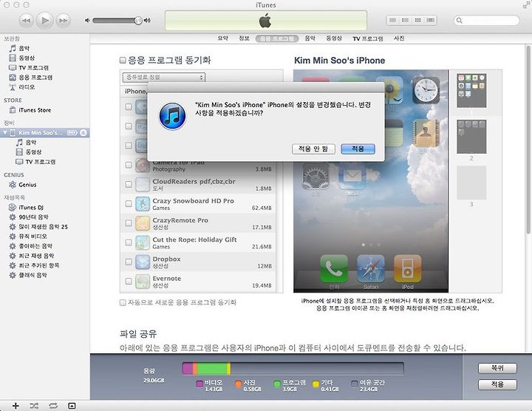This screenshot has width=532, height=411.
Task: Check the Crazy Snowboard HD Pro checkbox
Action: tap(129, 203)
